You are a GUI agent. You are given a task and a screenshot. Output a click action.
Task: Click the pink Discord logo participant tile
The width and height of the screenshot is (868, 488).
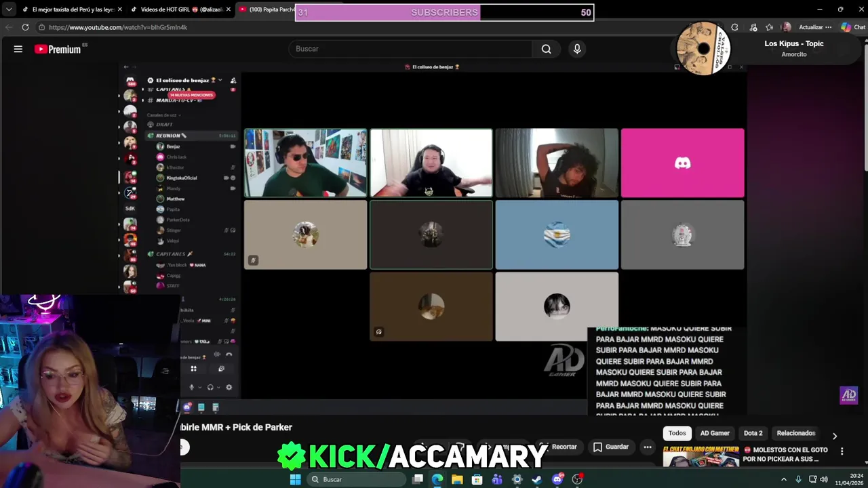point(682,163)
